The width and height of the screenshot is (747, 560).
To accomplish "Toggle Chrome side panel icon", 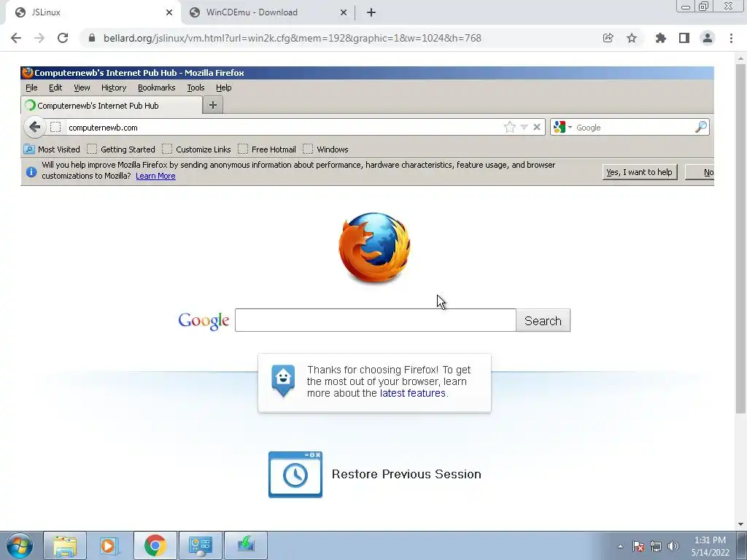I will click(x=684, y=38).
